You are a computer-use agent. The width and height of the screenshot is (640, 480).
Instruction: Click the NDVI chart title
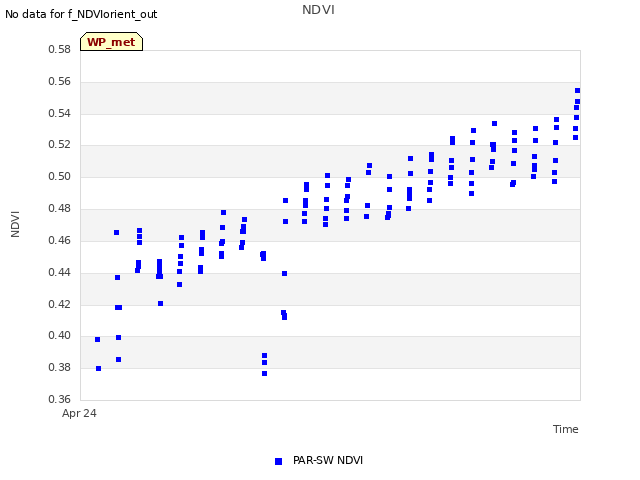point(318,10)
